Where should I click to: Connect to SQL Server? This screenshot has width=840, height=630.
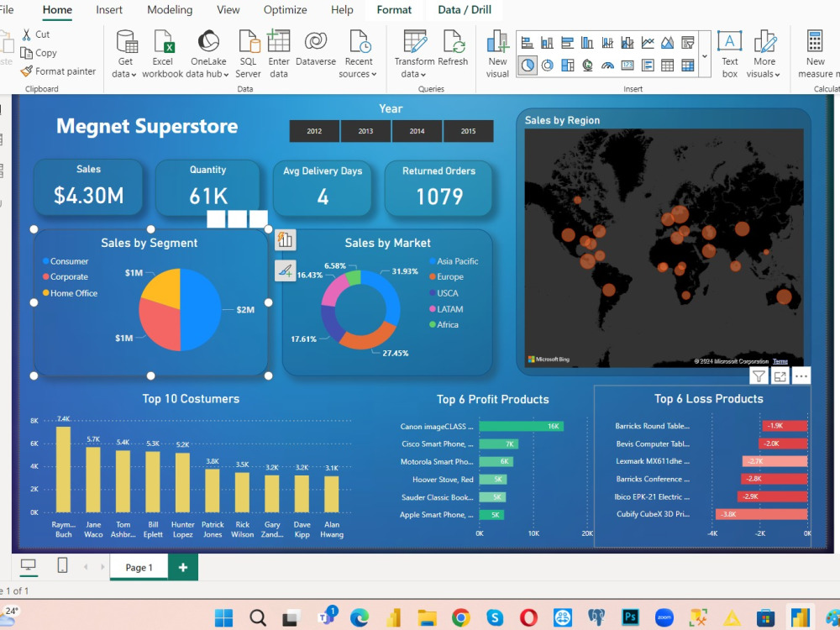tap(248, 54)
